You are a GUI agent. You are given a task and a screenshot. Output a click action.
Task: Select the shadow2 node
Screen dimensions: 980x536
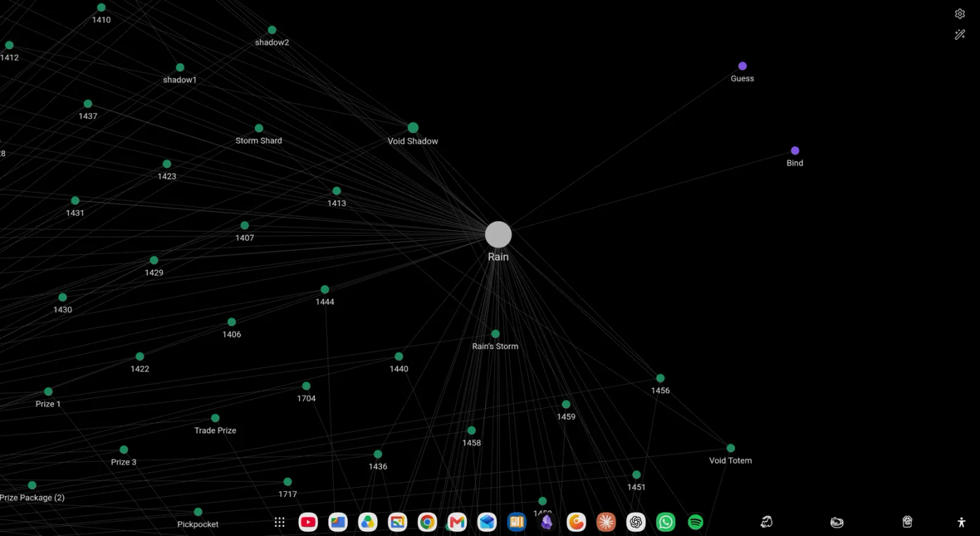pos(272,30)
